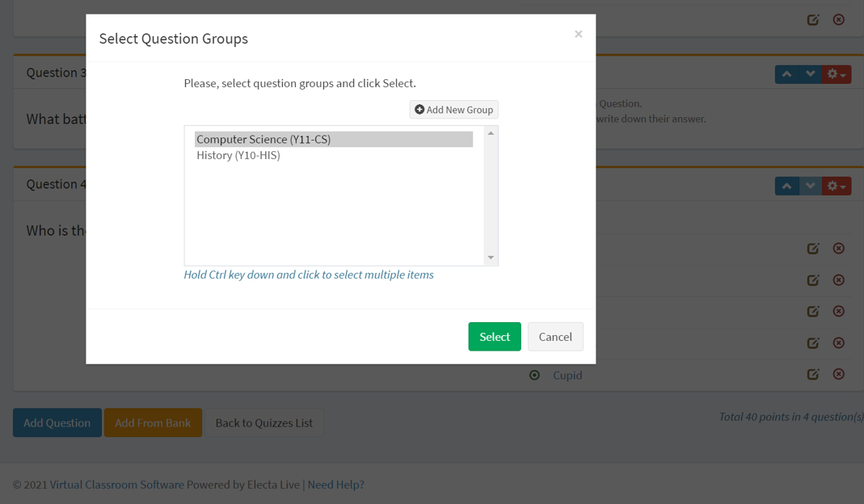This screenshot has height=504, width=864.
Task: Edit the third answer of Question 4
Action: point(813,311)
